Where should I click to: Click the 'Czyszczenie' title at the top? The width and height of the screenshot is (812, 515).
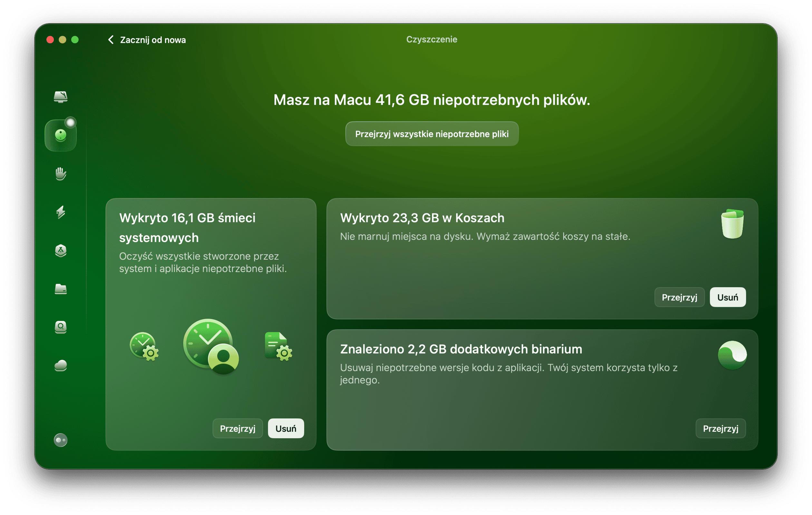pyautogui.click(x=432, y=39)
